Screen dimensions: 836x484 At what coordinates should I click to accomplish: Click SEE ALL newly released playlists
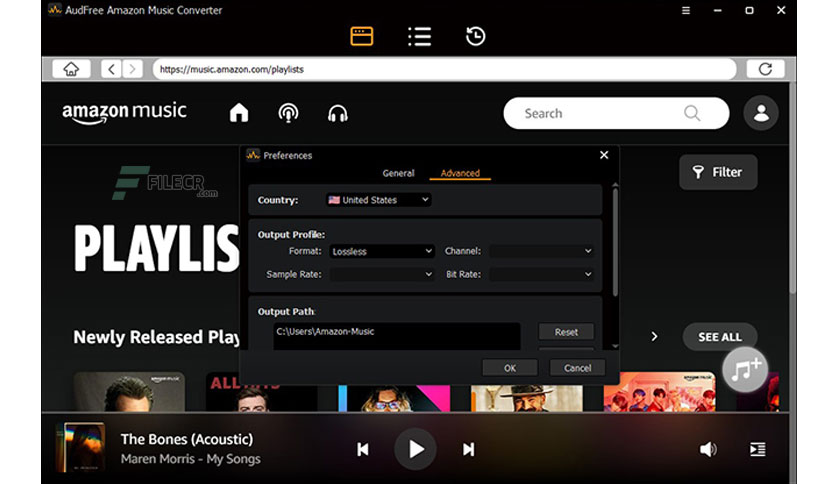[x=720, y=337]
